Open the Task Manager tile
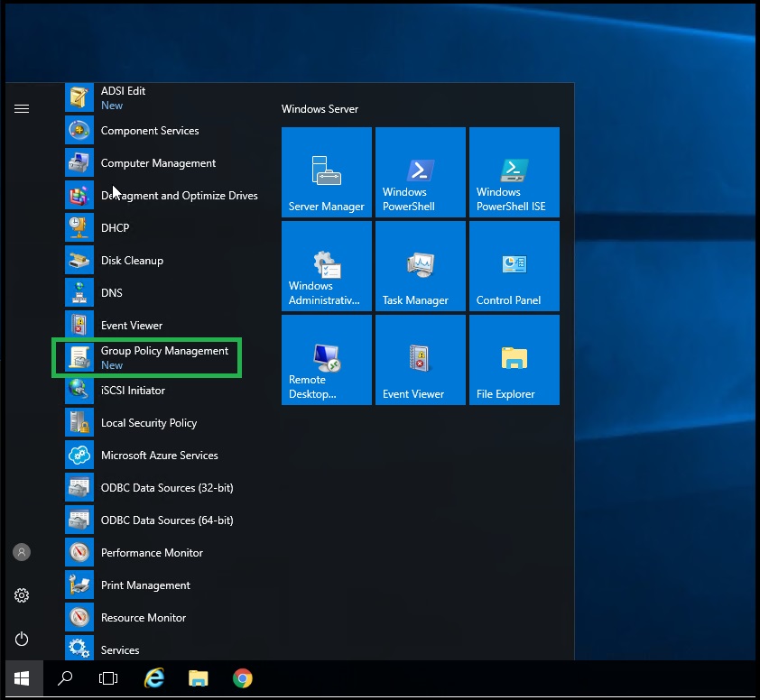Screen dimensions: 760x700 (421, 266)
